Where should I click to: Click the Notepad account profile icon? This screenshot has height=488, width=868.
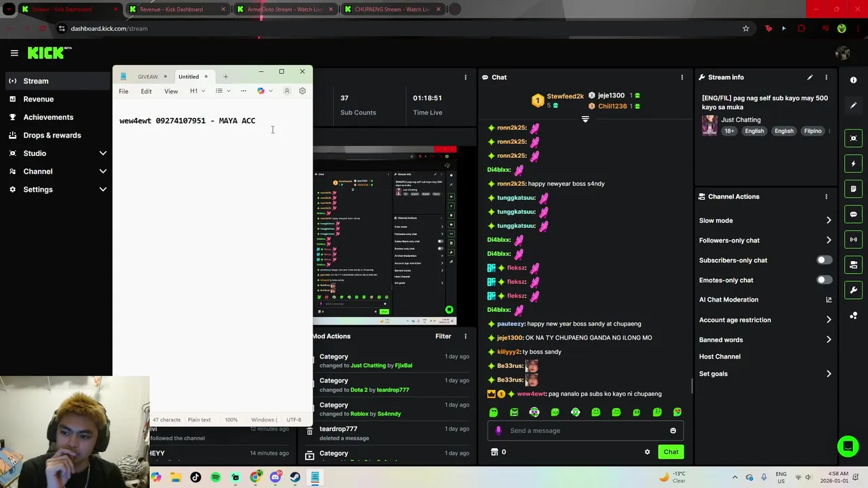tap(287, 91)
